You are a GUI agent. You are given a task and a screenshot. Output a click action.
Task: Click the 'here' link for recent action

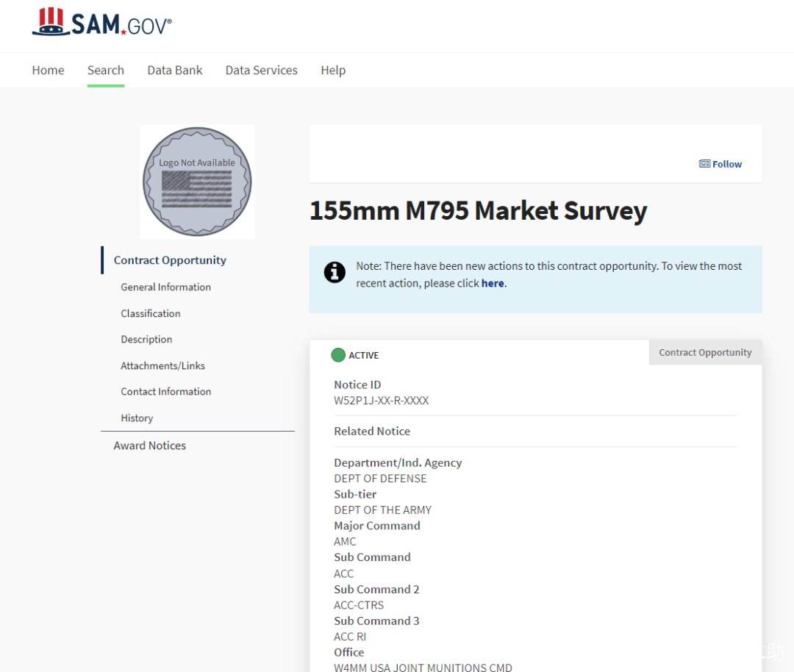[x=493, y=284]
